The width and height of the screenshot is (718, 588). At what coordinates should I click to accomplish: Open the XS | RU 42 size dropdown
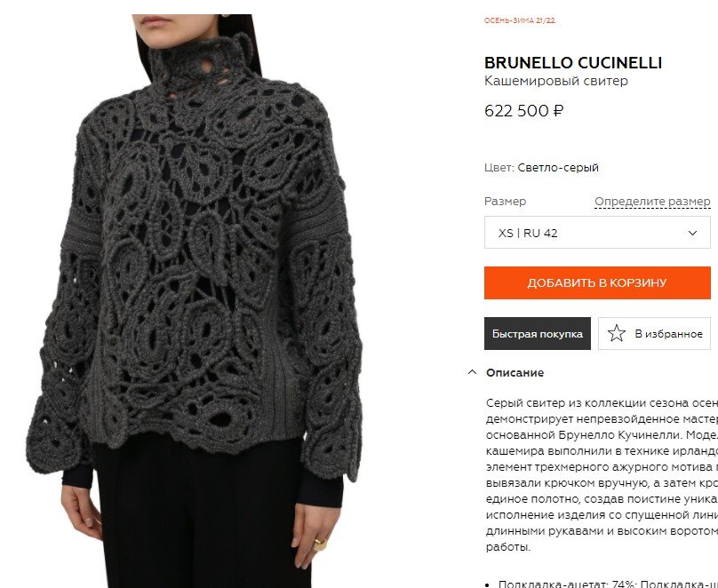click(x=597, y=233)
